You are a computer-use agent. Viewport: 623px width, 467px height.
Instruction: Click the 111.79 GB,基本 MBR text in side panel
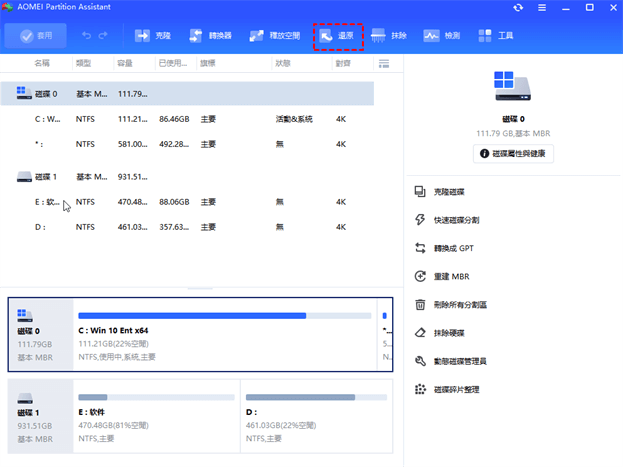point(513,134)
